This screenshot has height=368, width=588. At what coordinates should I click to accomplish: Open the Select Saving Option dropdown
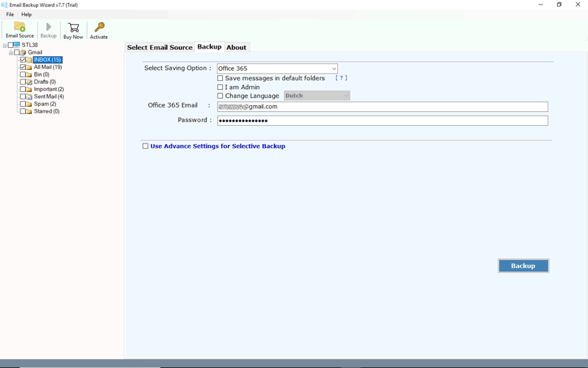coord(277,68)
